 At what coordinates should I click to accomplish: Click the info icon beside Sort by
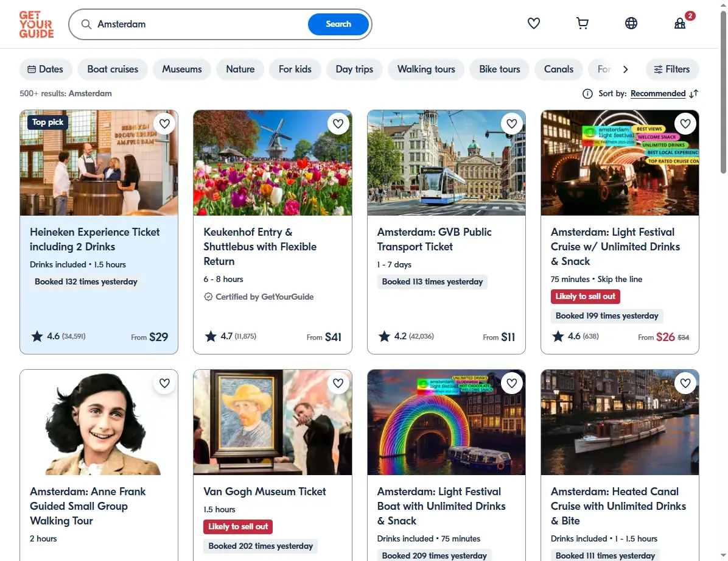(x=587, y=94)
